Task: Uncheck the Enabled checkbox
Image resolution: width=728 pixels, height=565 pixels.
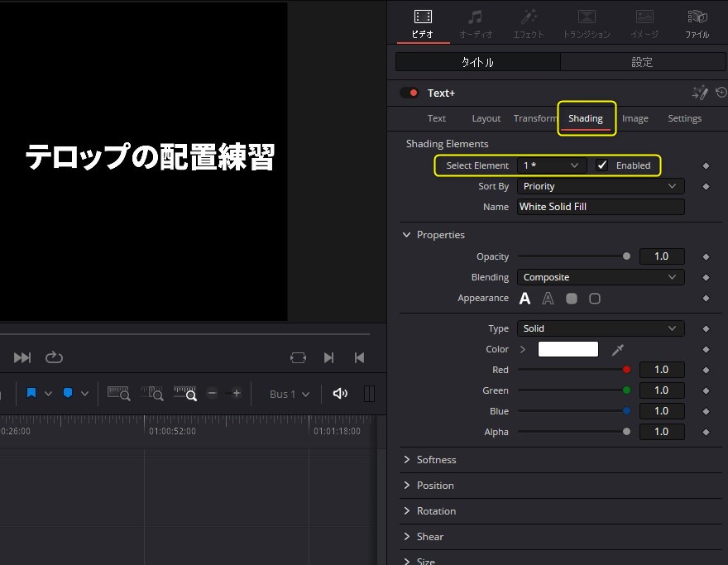Action: [x=601, y=165]
